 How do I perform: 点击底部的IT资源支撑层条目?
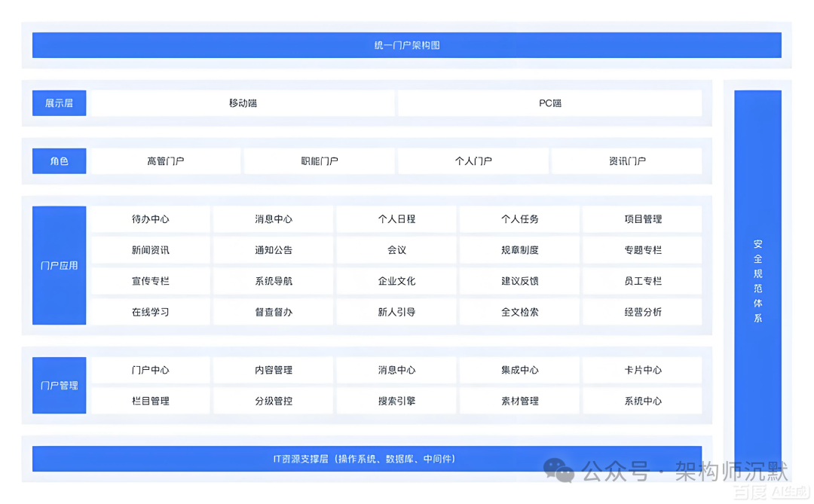(x=406, y=458)
